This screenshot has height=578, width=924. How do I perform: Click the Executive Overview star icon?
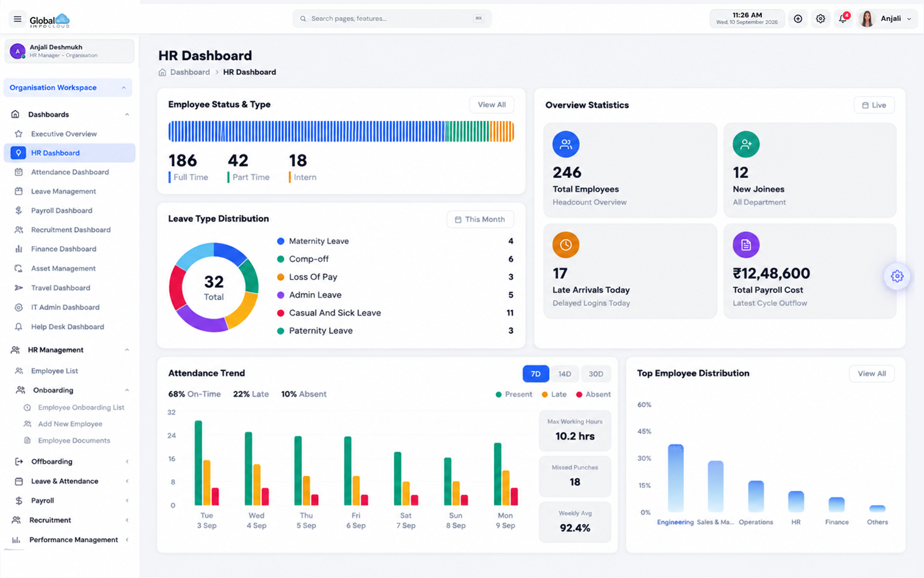click(x=18, y=134)
